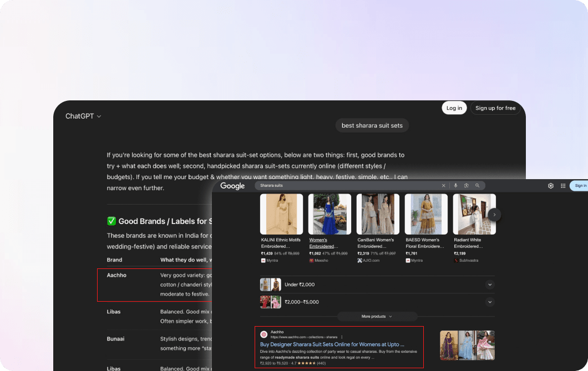Click the Google logo
This screenshot has height=371, width=588.
click(232, 186)
